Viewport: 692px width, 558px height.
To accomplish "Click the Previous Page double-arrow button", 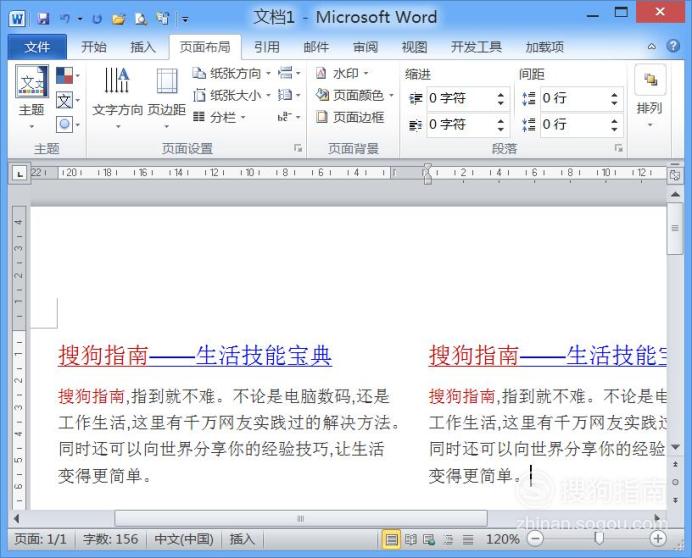I will (x=675, y=464).
